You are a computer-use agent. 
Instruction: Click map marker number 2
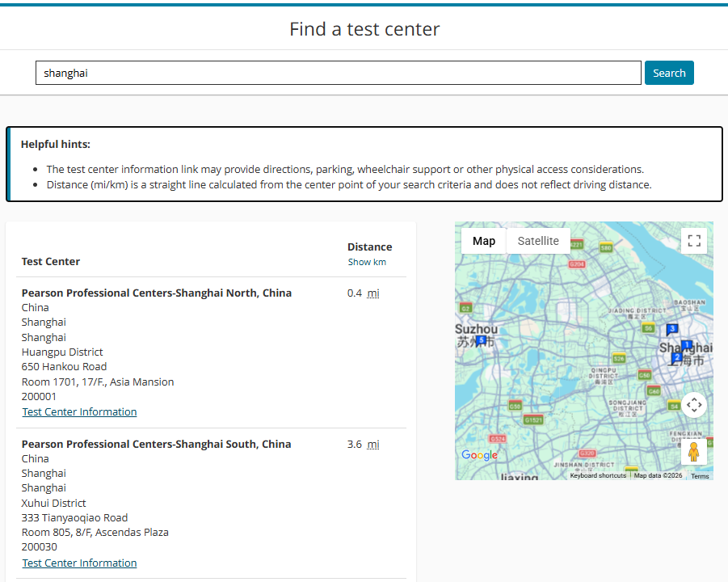point(676,358)
